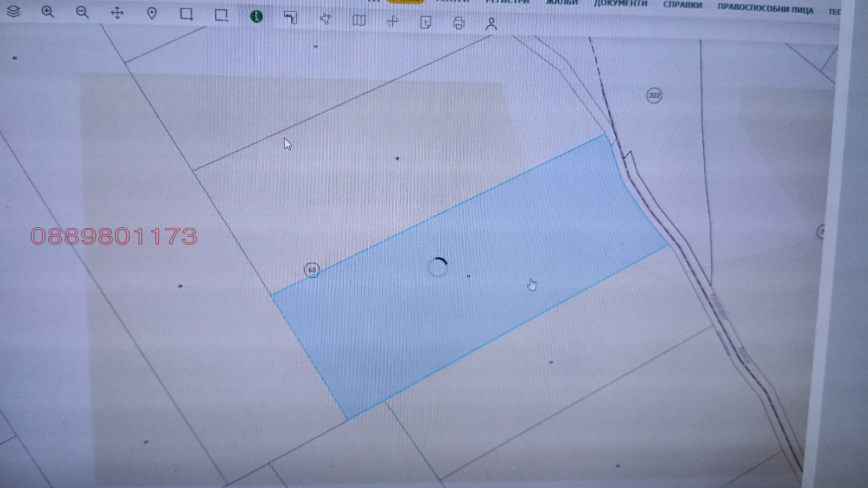868x488 pixels.
Task: Print the map with printer icon
Action: click(459, 23)
